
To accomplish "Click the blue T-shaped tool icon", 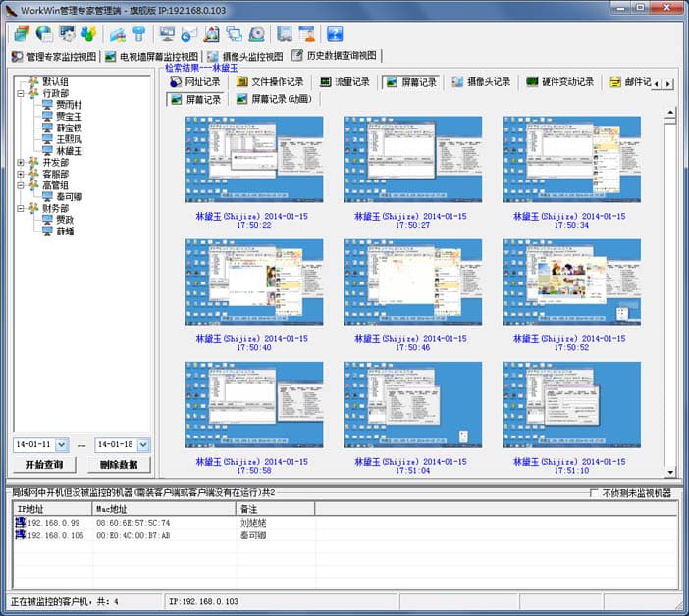I will [138, 33].
